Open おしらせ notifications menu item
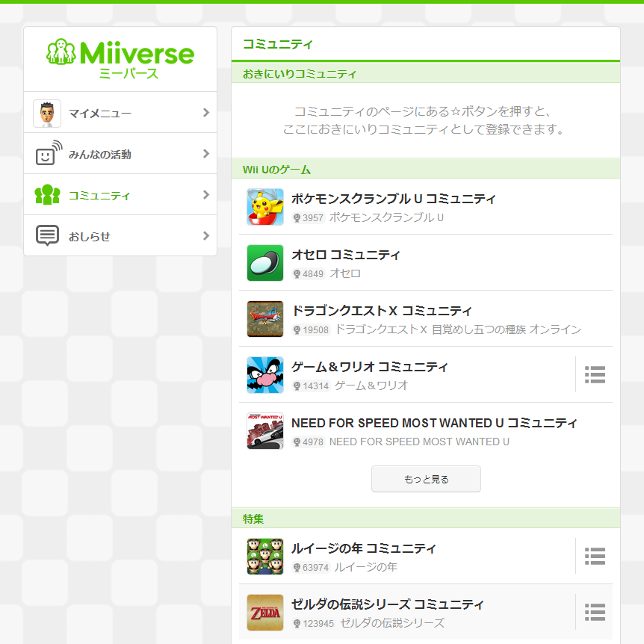Viewport: 644px width, 644px height. (x=90, y=237)
